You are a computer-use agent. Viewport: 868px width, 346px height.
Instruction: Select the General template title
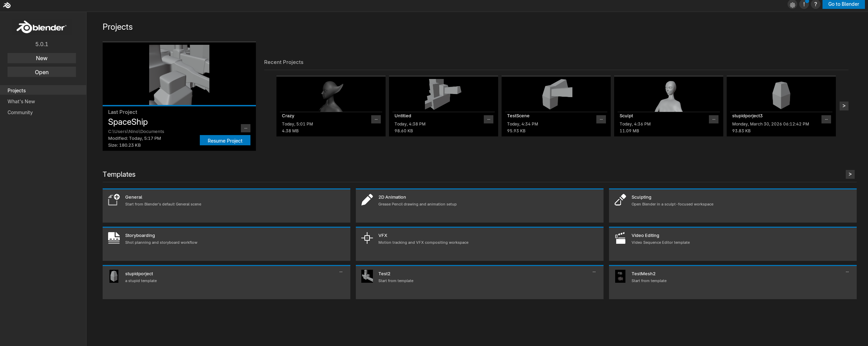click(x=134, y=197)
